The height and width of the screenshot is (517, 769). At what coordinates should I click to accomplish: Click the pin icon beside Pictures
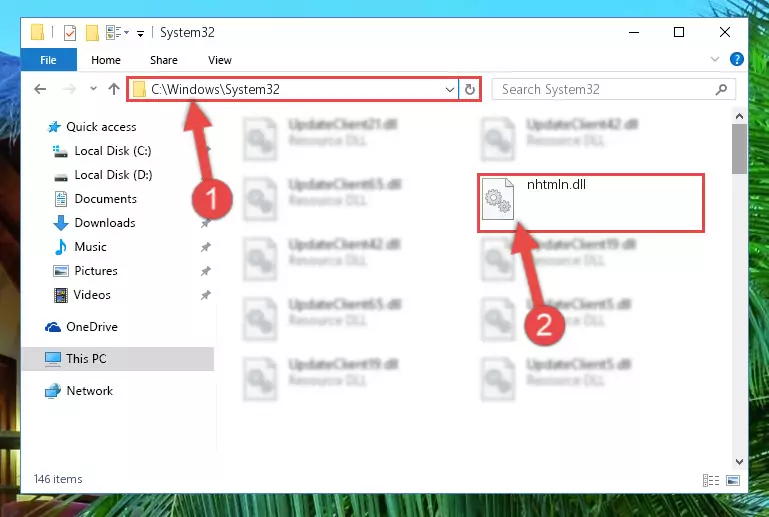205,271
